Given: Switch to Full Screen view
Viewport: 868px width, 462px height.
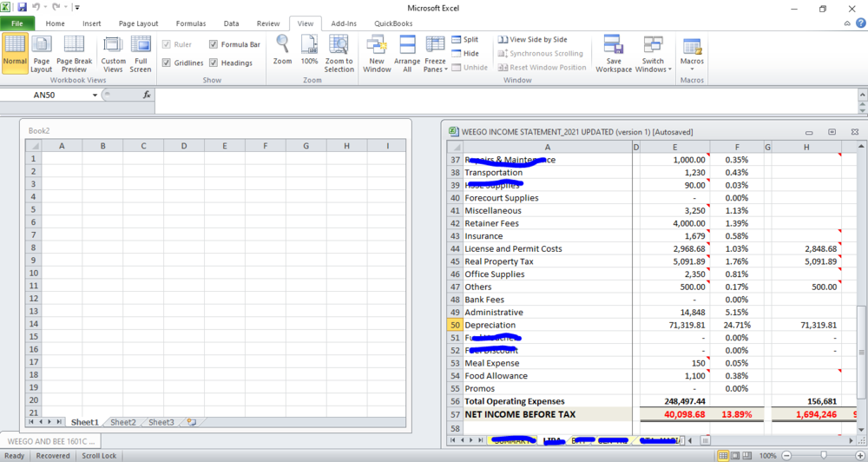Looking at the screenshot, I should pyautogui.click(x=141, y=53).
